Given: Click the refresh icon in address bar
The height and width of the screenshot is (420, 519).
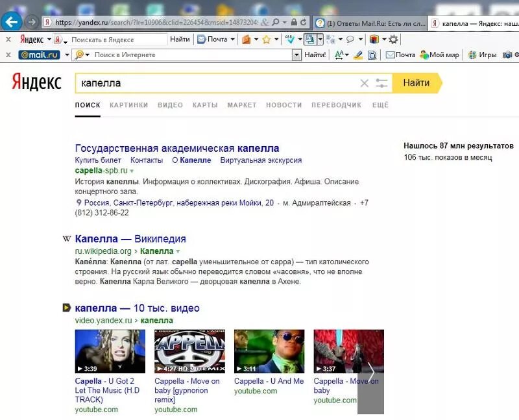Looking at the screenshot, I should pyautogui.click(x=303, y=22).
